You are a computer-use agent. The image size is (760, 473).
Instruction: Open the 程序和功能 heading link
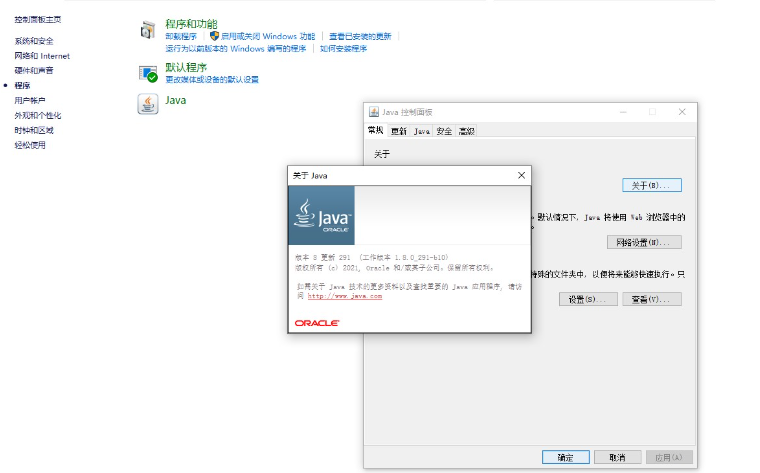pos(191,24)
